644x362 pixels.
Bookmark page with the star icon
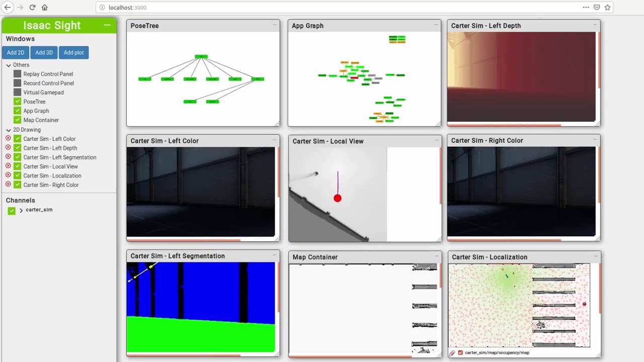[x=607, y=8]
